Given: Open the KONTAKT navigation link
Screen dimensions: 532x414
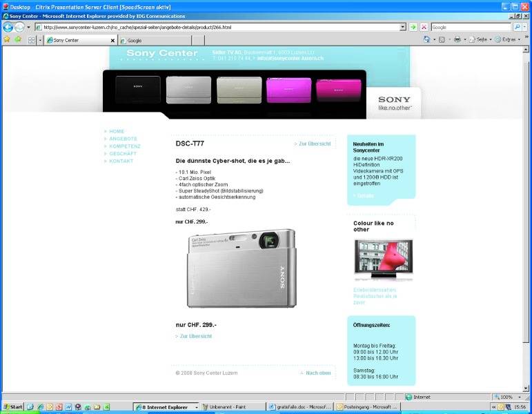Looking at the screenshot, I should pyautogui.click(x=121, y=161).
